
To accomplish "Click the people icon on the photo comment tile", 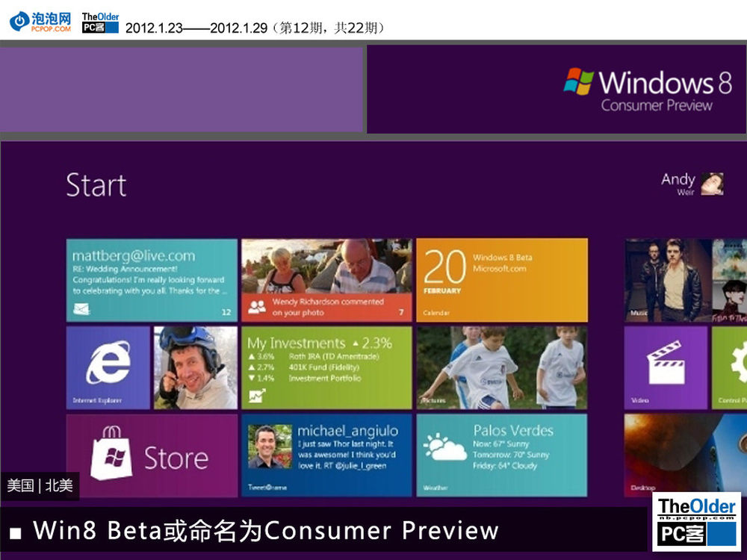I will click(x=257, y=307).
